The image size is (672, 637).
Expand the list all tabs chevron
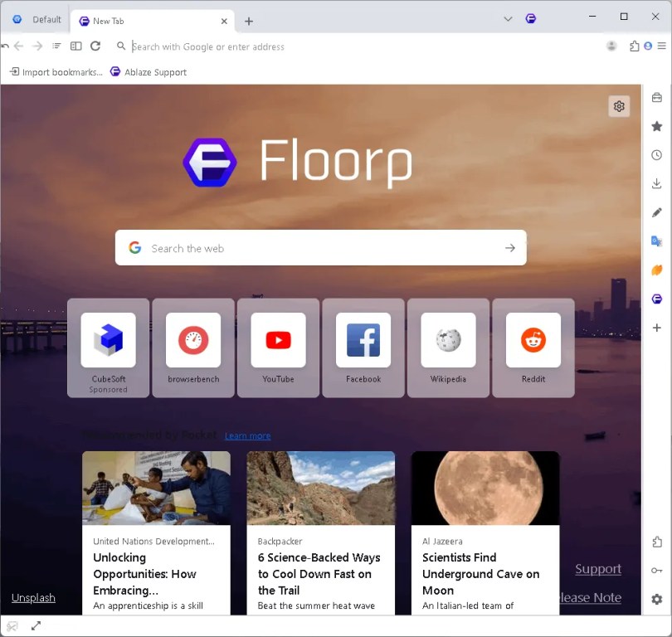click(508, 18)
